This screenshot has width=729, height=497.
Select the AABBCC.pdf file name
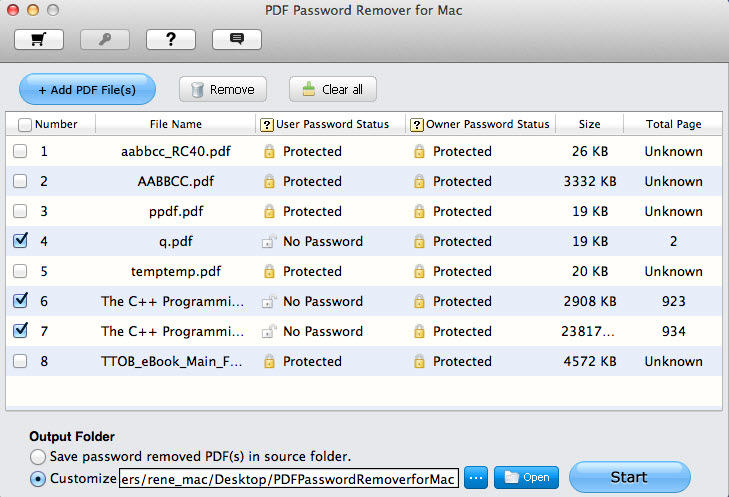176,181
